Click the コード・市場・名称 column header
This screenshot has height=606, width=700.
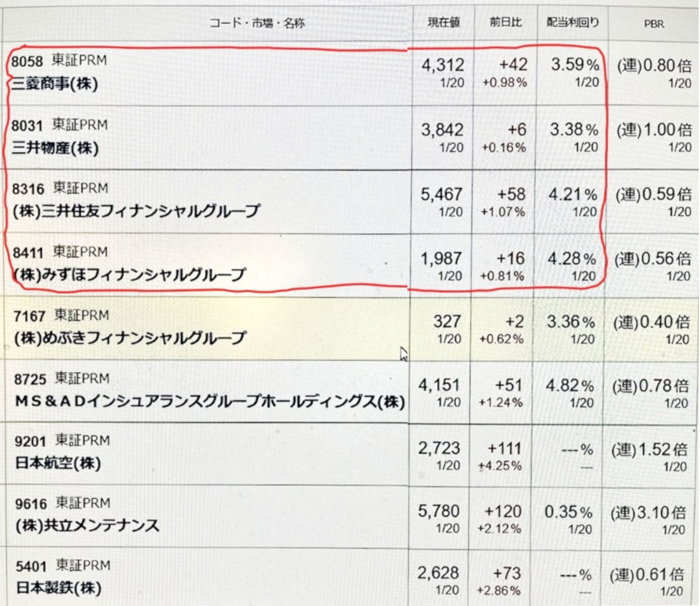(x=257, y=23)
